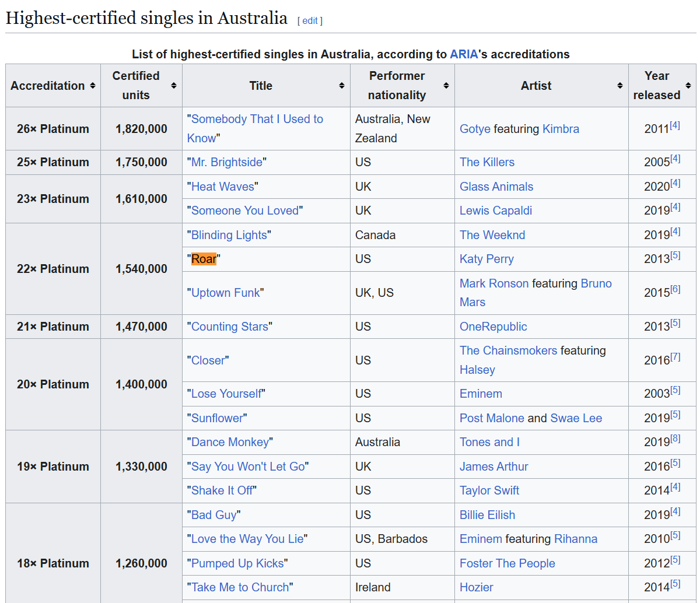Open the "Shake It Off" song link
The height and width of the screenshot is (603, 700).
click(x=222, y=490)
